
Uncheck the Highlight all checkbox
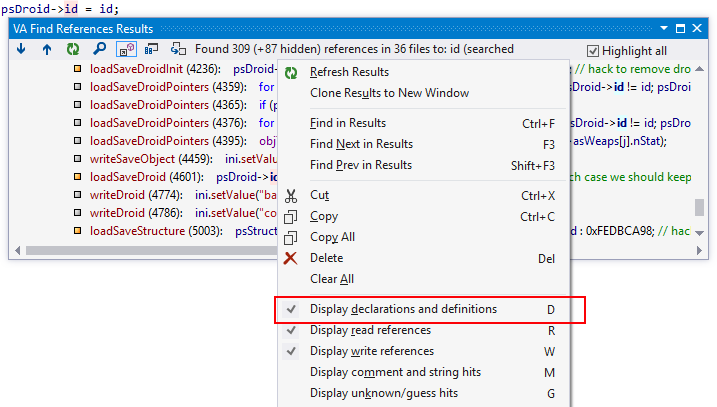(x=592, y=51)
